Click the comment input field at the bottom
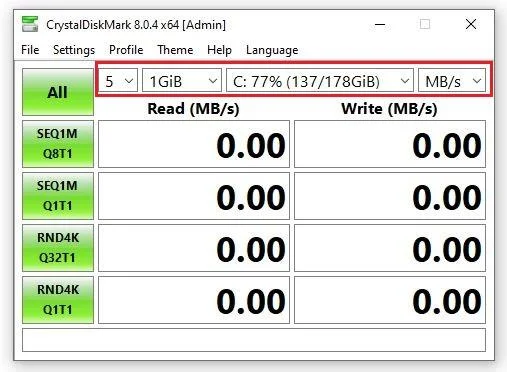Screen dimensions: 507x372 (254, 340)
